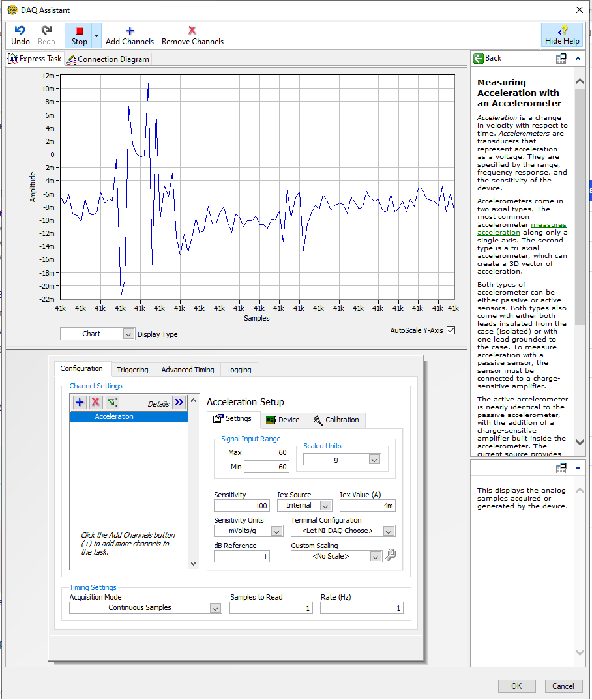Click the Sensitivity value field

(241, 506)
